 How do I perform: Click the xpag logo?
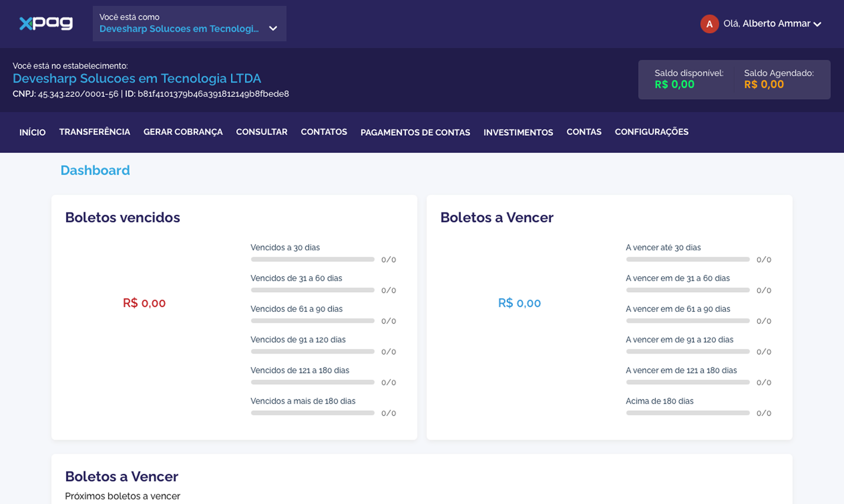pos(46,24)
